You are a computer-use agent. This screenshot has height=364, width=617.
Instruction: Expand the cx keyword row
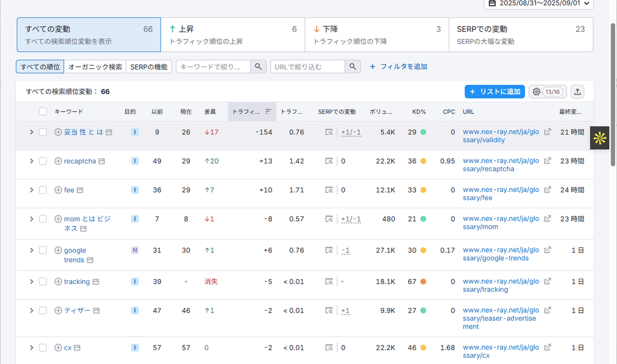coord(31,348)
